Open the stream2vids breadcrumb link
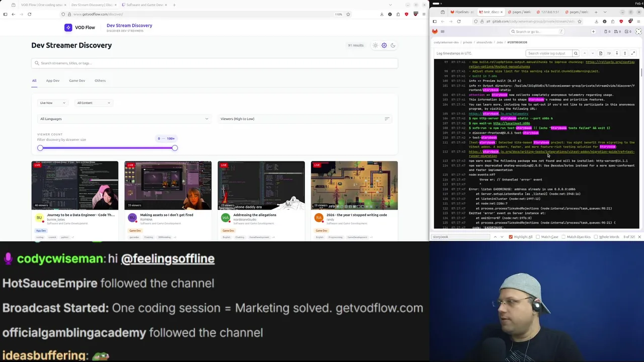Viewport: 644px width, 362px height. click(484, 42)
